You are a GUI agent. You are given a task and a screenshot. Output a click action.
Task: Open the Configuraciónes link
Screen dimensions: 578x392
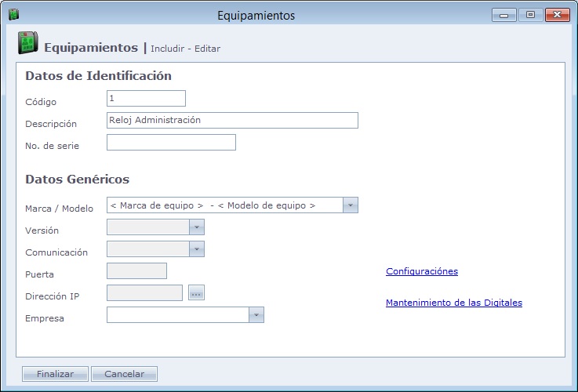pos(422,271)
